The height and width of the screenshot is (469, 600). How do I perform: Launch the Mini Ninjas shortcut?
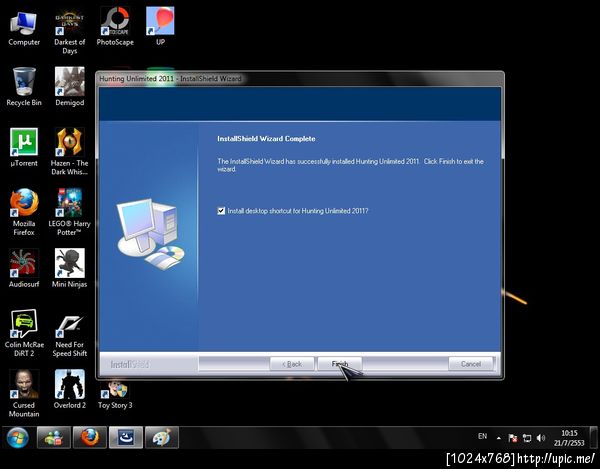70,269
